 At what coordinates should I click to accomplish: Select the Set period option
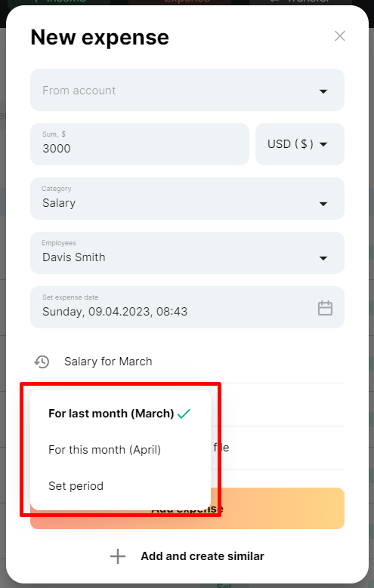[x=76, y=485]
